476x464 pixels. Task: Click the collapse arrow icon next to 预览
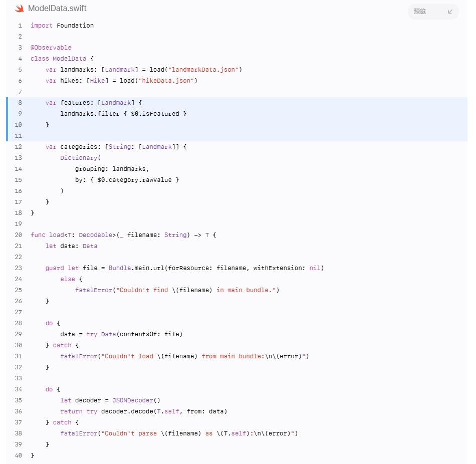450,12
